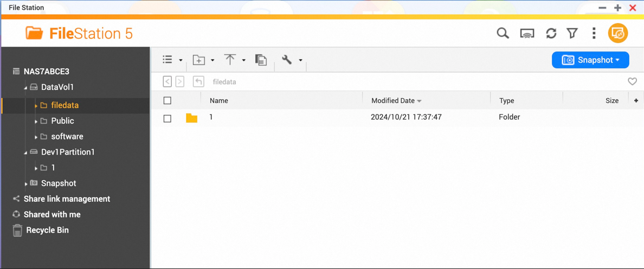Select the software folder in sidebar

[x=67, y=137]
